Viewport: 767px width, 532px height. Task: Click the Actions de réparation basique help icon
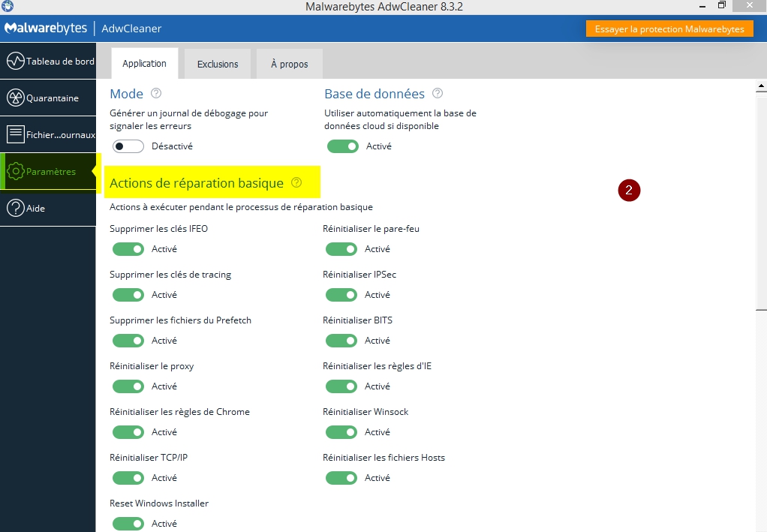coord(296,182)
